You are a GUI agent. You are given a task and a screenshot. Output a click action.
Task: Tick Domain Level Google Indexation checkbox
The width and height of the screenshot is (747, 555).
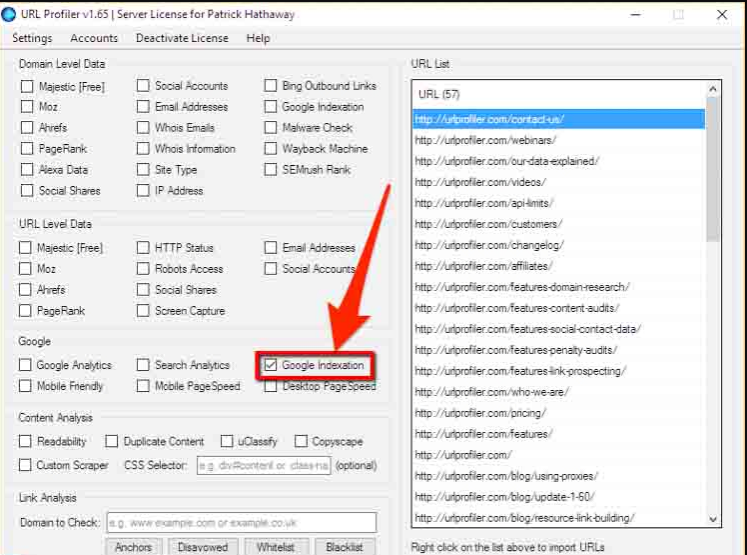coord(271,107)
